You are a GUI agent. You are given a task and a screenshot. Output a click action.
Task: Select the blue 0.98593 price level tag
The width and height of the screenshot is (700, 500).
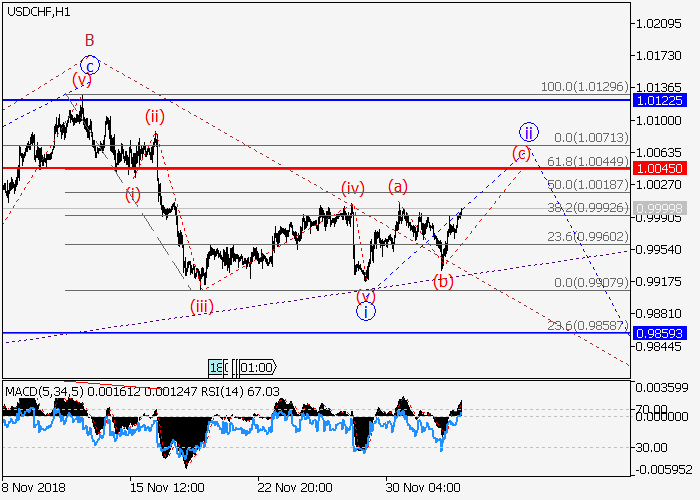click(x=661, y=333)
